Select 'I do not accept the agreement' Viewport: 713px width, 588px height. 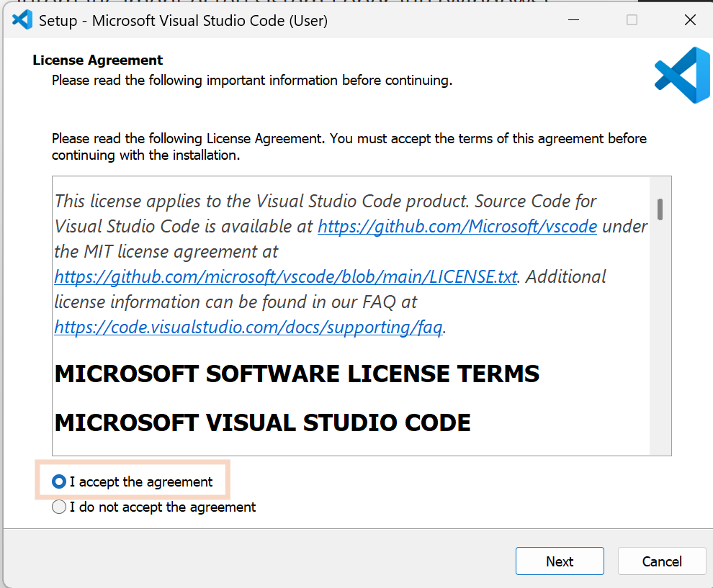[58, 507]
